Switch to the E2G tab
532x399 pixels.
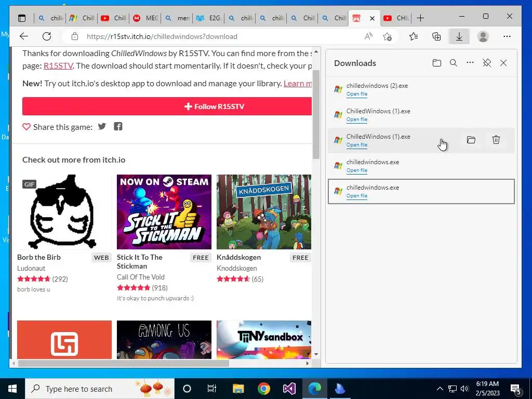(208, 18)
